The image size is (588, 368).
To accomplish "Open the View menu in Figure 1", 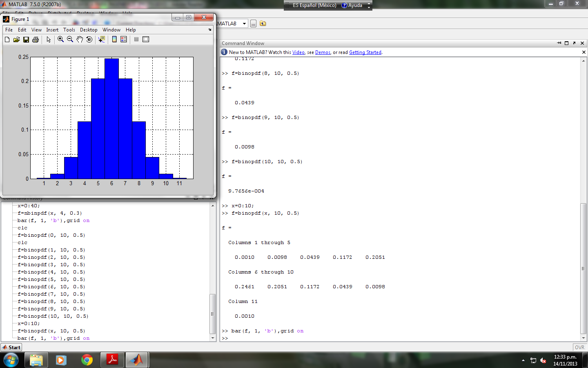I will tap(36, 30).
